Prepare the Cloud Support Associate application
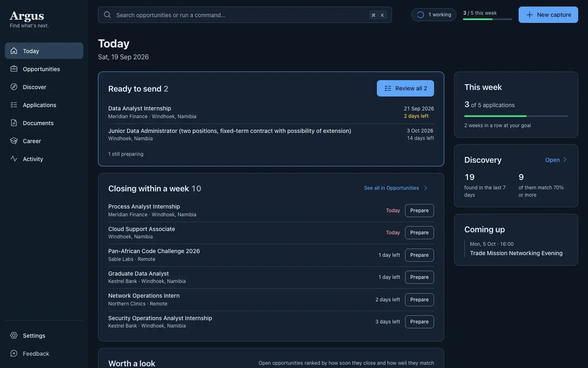 [x=419, y=233]
